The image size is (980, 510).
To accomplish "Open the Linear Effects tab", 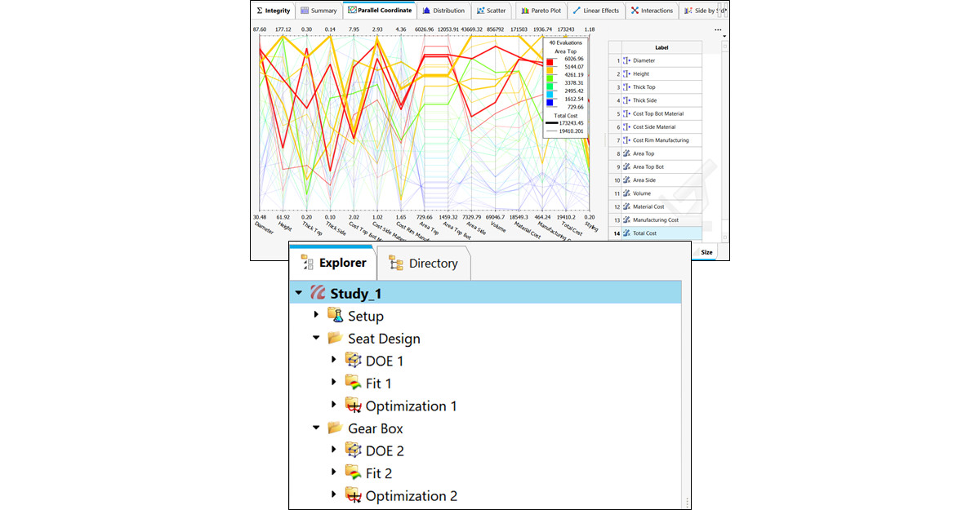I will click(x=595, y=11).
